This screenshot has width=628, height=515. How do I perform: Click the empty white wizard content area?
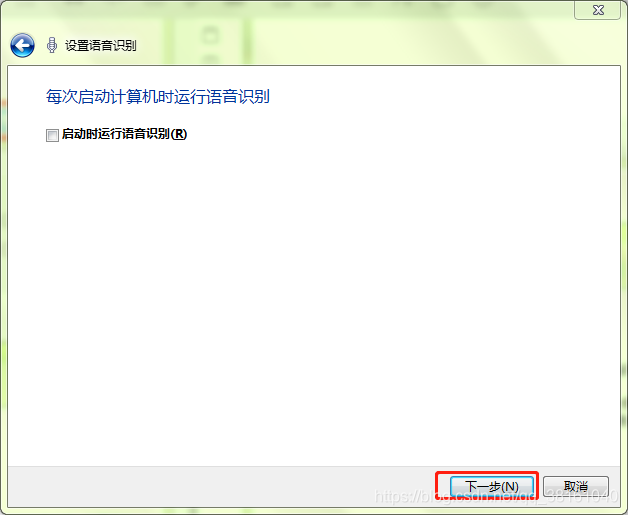(314, 304)
